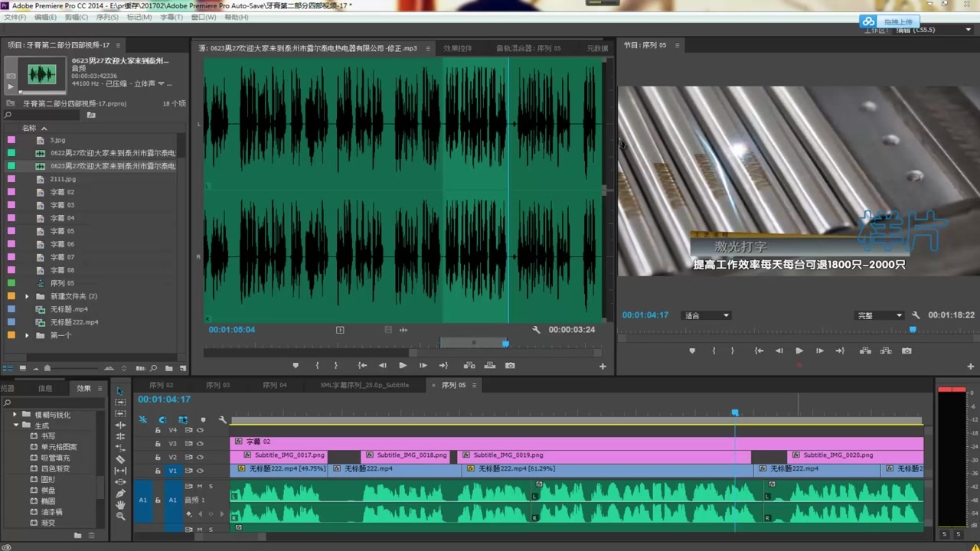
Task: Open playback resolution dropdown 完整
Action: point(879,315)
